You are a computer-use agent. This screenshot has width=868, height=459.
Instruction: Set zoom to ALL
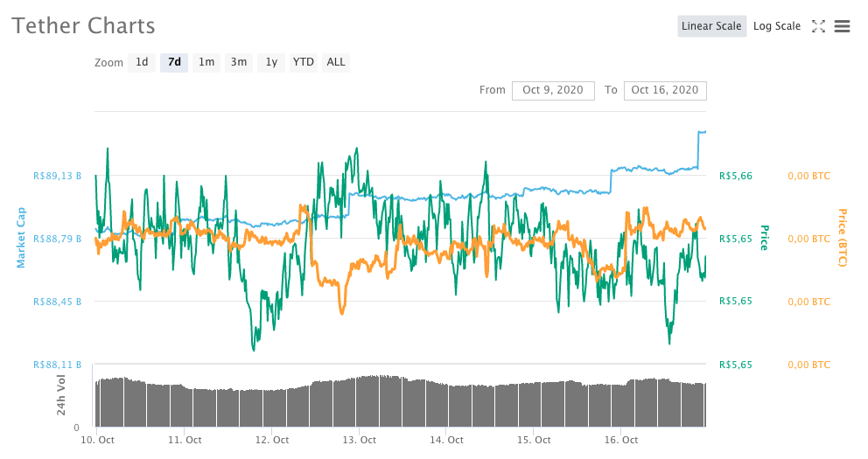pyautogui.click(x=336, y=62)
